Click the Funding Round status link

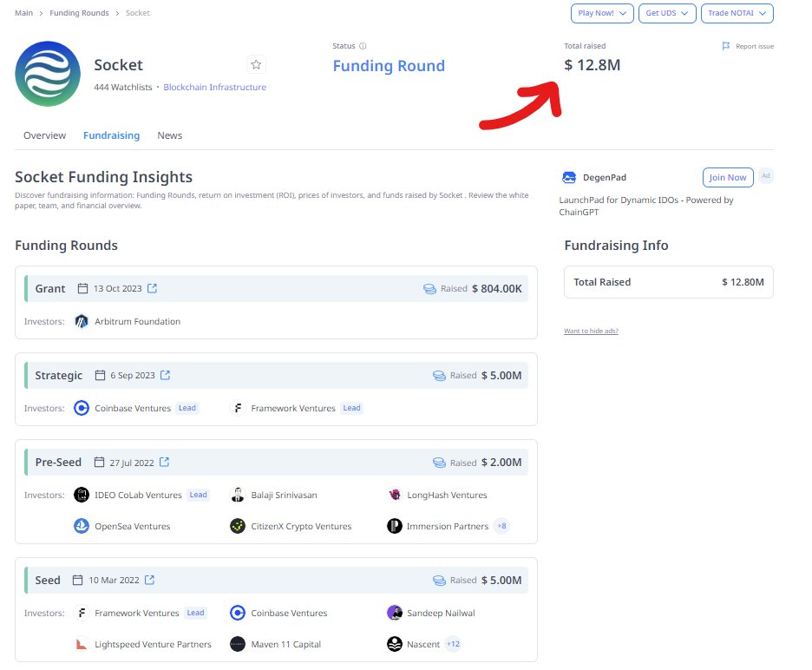389,66
